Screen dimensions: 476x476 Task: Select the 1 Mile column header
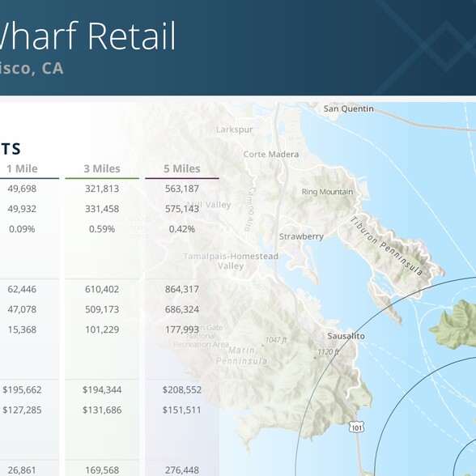(22, 168)
